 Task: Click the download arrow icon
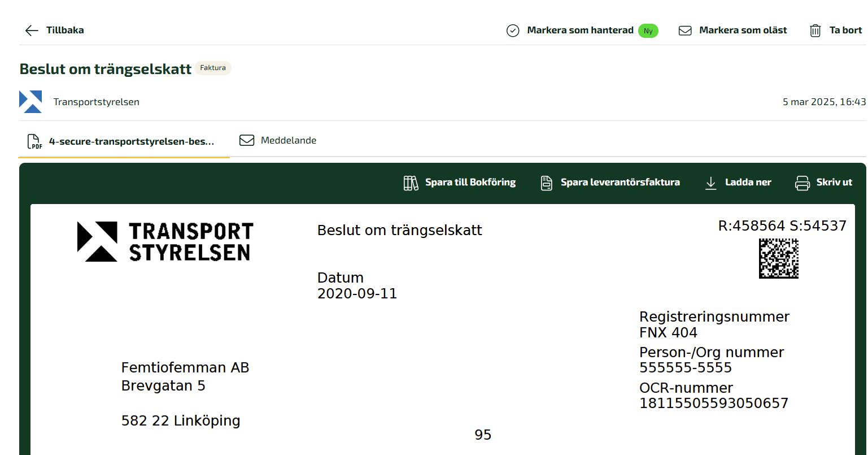click(710, 183)
